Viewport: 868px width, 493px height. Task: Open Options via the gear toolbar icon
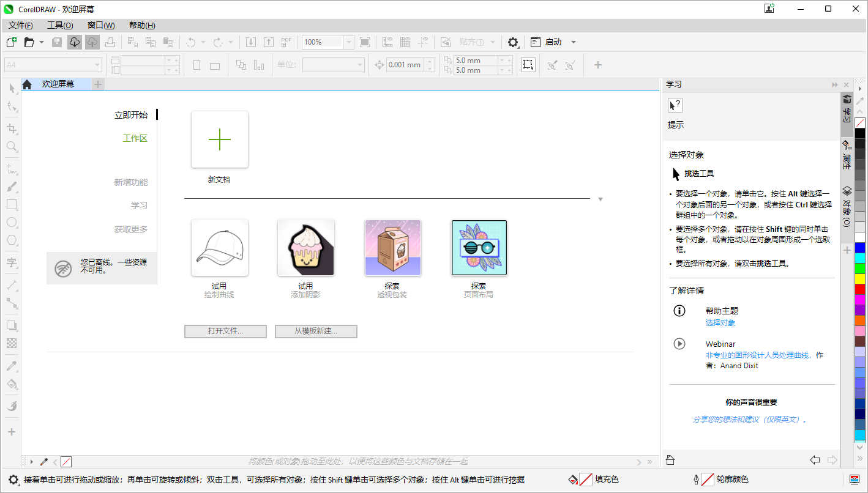pos(513,42)
